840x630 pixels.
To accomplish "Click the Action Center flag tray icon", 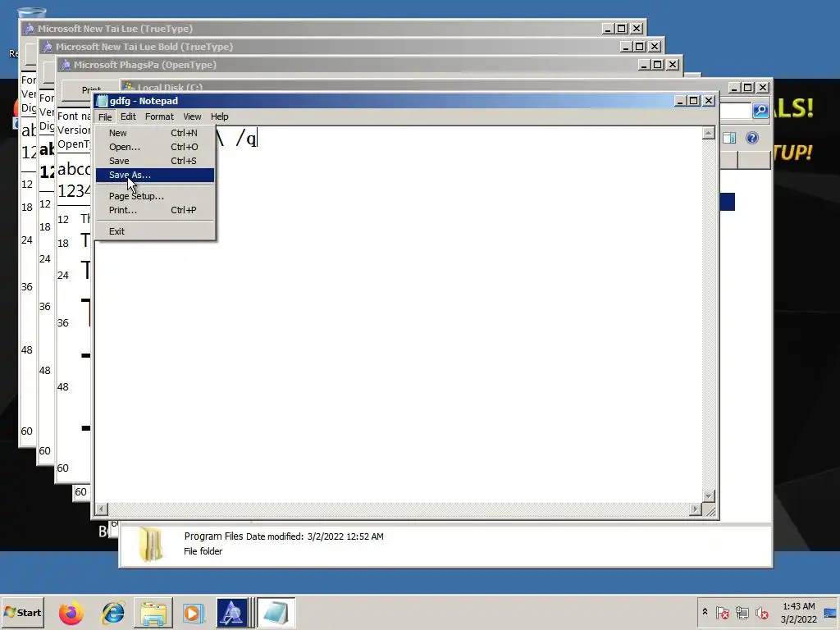I will click(x=722, y=612).
